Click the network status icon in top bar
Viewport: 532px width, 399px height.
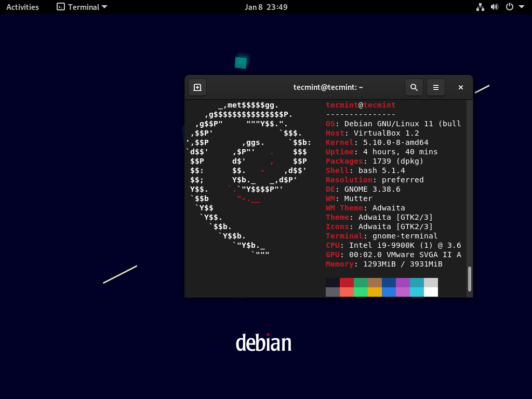tap(480, 7)
